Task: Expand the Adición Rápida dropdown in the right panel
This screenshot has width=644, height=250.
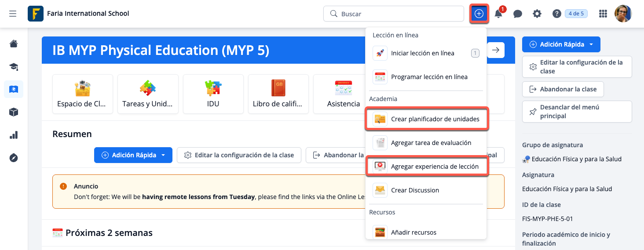Action: click(591, 44)
